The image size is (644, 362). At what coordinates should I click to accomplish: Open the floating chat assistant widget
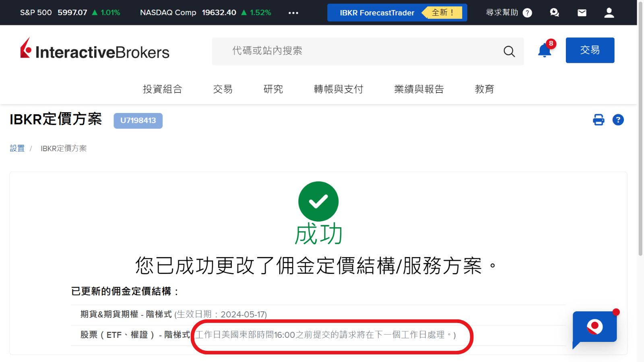(594, 327)
